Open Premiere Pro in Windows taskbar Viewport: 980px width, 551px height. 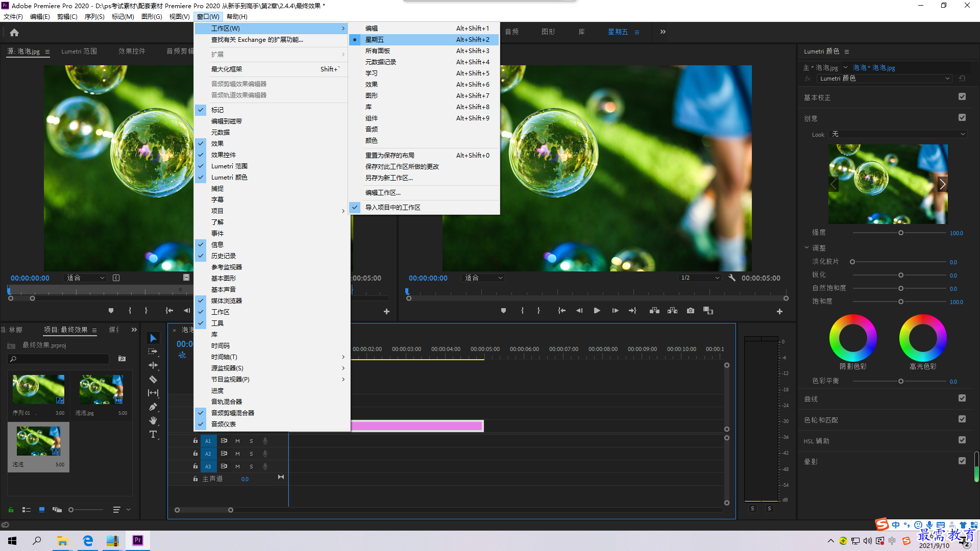click(138, 540)
